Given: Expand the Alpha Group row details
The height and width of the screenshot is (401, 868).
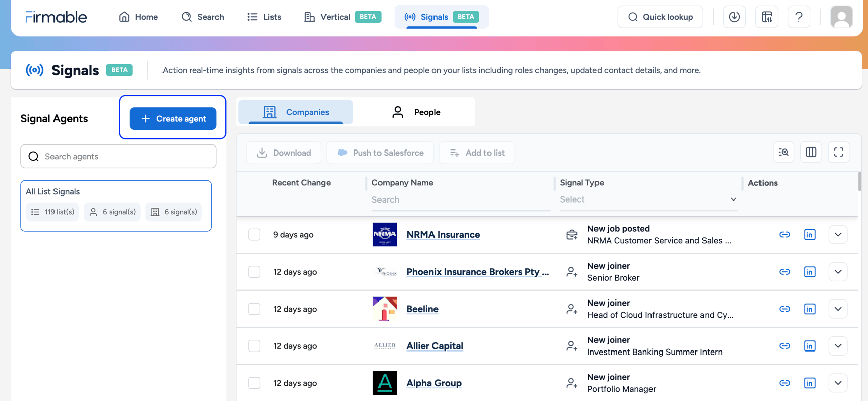Looking at the screenshot, I should click(838, 383).
